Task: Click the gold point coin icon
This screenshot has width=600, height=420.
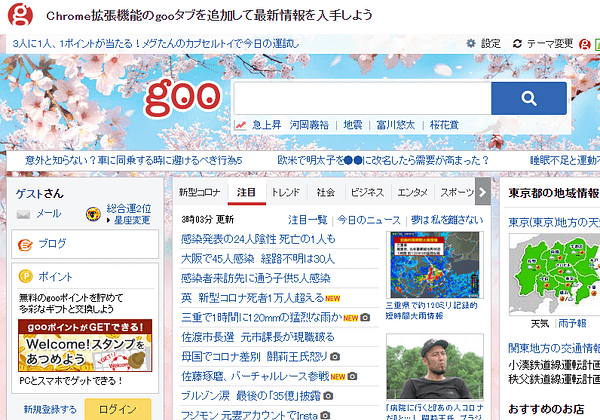Action: (x=26, y=275)
